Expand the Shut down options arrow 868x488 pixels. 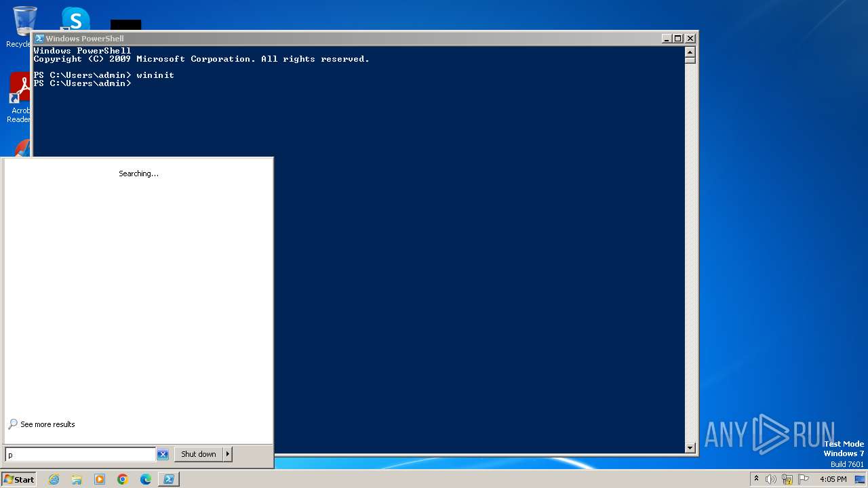[228, 454]
